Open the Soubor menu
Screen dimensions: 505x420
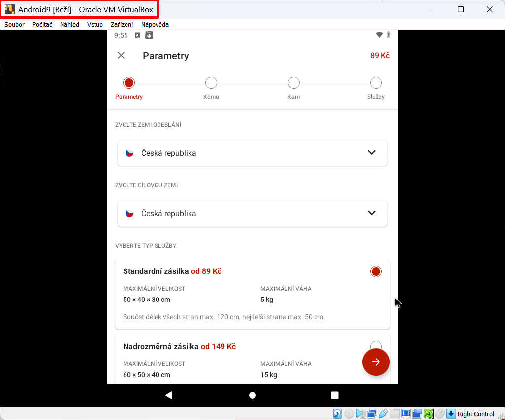15,24
